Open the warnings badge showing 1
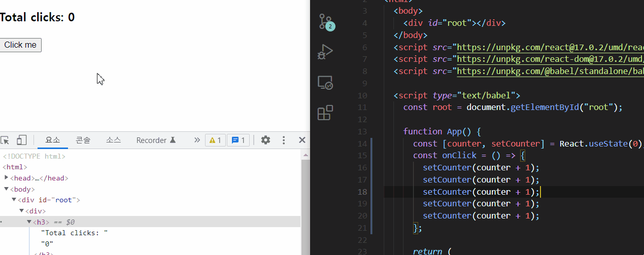This screenshot has height=255, width=644. (216, 140)
